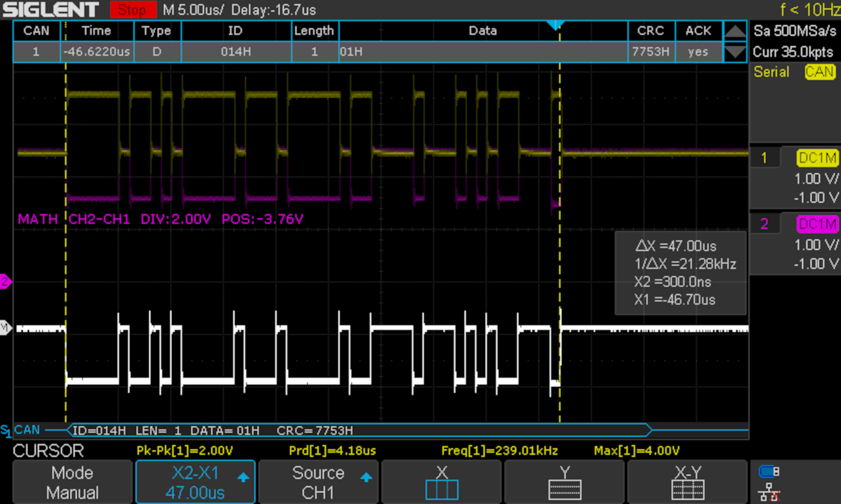841x504 pixels.
Task: Click the yellow Serial CAN badge
Action: [820, 72]
